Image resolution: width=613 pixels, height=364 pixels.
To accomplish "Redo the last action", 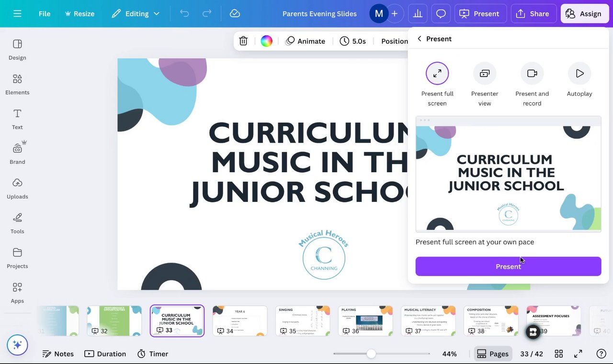I will pos(207,13).
